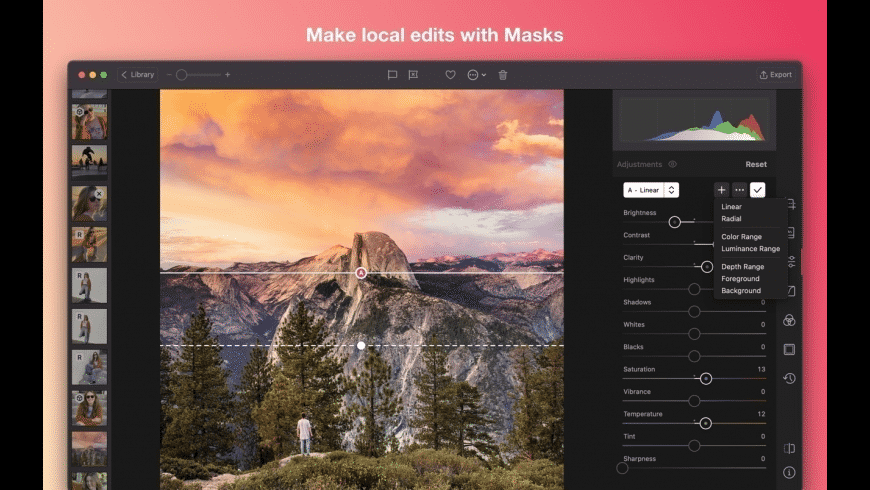Select the skateboarder silhouette thumbnail
Image resolution: width=870 pixels, height=490 pixels.
click(x=89, y=162)
